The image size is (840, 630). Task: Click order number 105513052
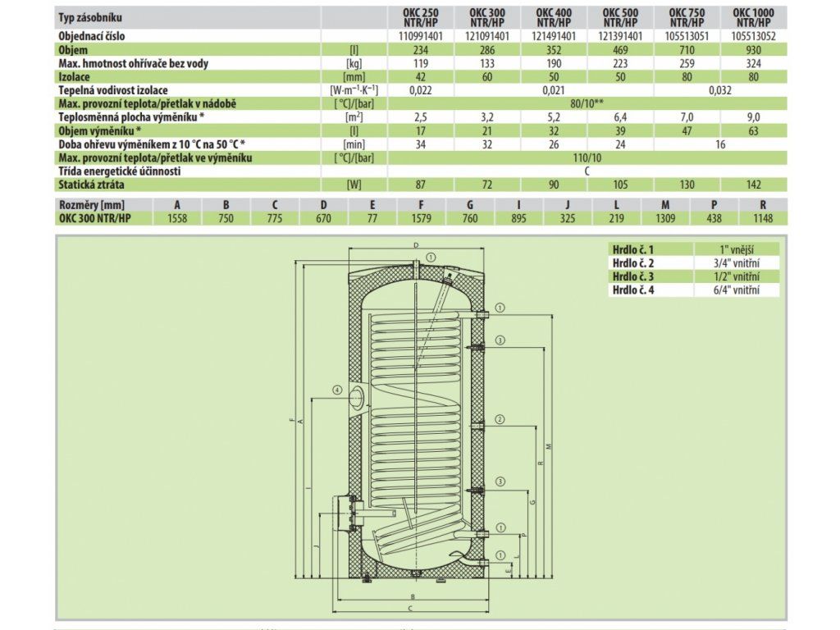(x=753, y=36)
